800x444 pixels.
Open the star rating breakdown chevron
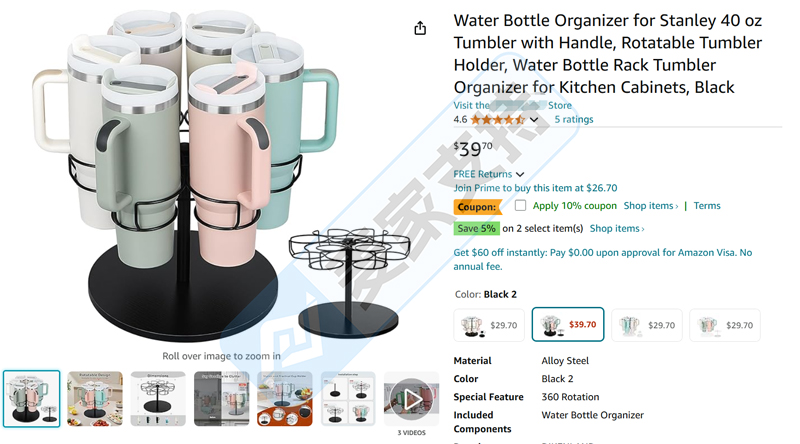click(534, 119)
